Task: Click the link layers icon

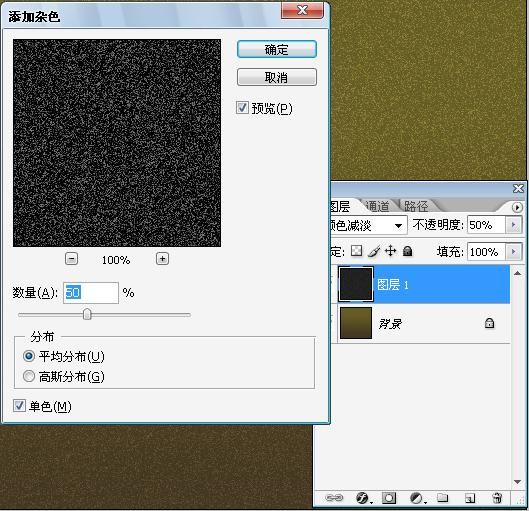Action: click(334, 498)
